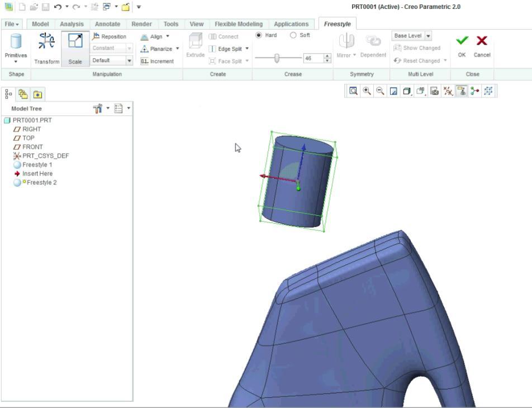The height and width of the screenshot is (408, 532).
Task: Click the Increment setting icon
Action: click(x=144, y=61)
